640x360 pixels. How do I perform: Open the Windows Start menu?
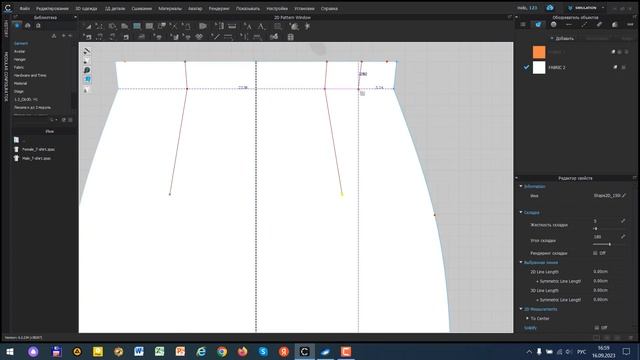click(10, 351)
